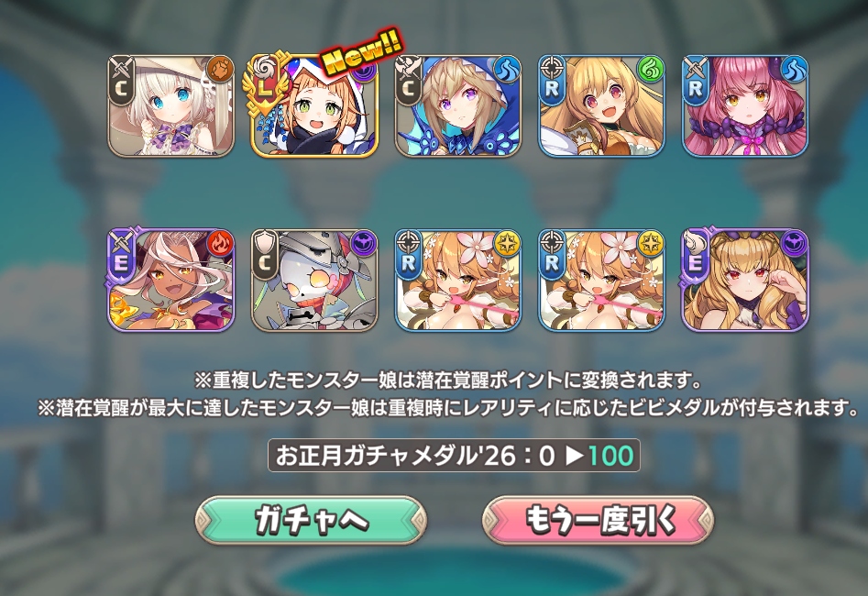The image size is (868, 596).
Task: Click the green wind element icon
Action: click(651, 70)
